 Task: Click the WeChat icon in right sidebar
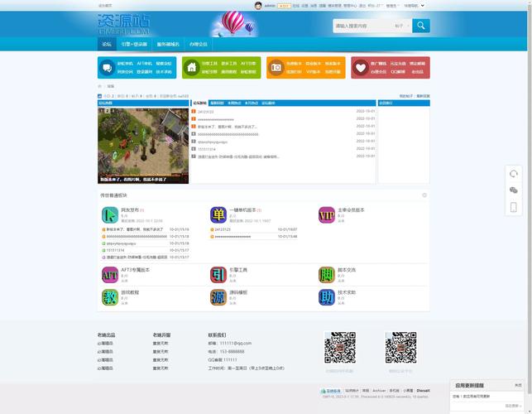pyautogui.click(x=514, y=190)
